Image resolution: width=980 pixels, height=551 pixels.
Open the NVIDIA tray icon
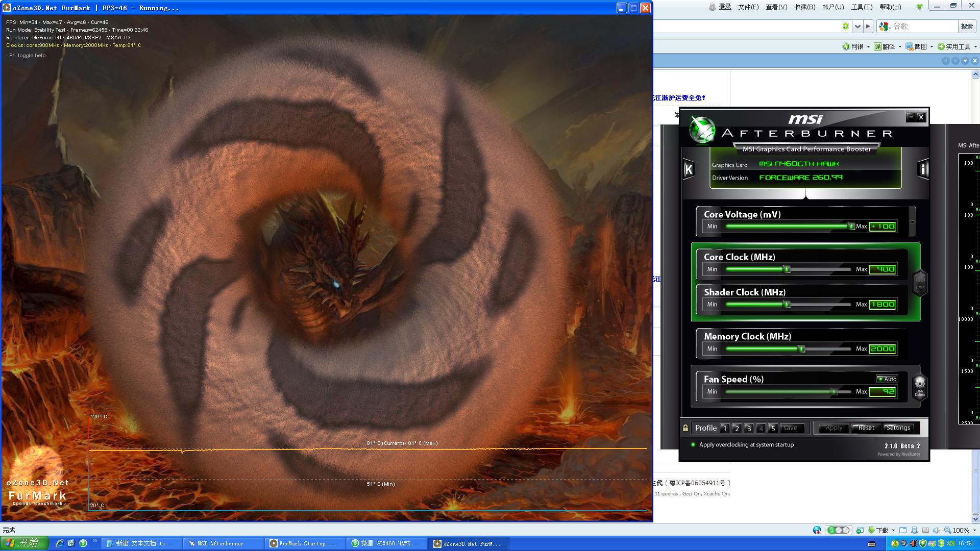click(951, 544)
